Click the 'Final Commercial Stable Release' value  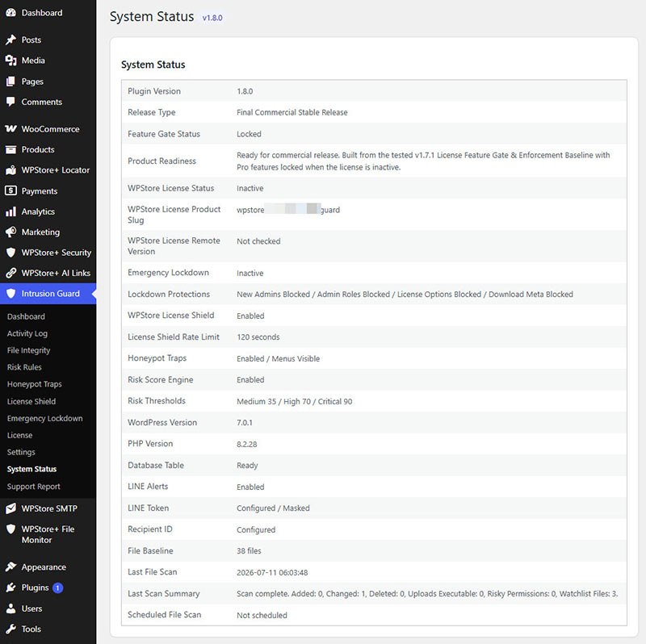(292, 112)
